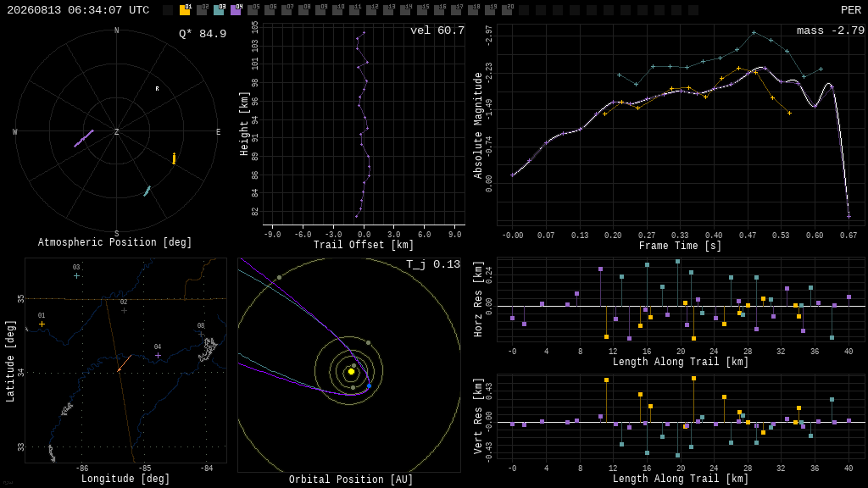This screenshot has width=868, height=488.
Task: Click the last magnitude point at 0.67 s
Action: pos(849,216)
